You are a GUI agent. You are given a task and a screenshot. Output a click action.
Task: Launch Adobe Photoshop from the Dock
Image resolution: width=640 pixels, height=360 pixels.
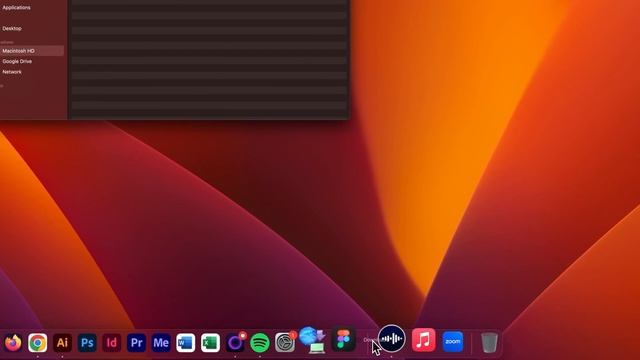(x=87, y=342)
